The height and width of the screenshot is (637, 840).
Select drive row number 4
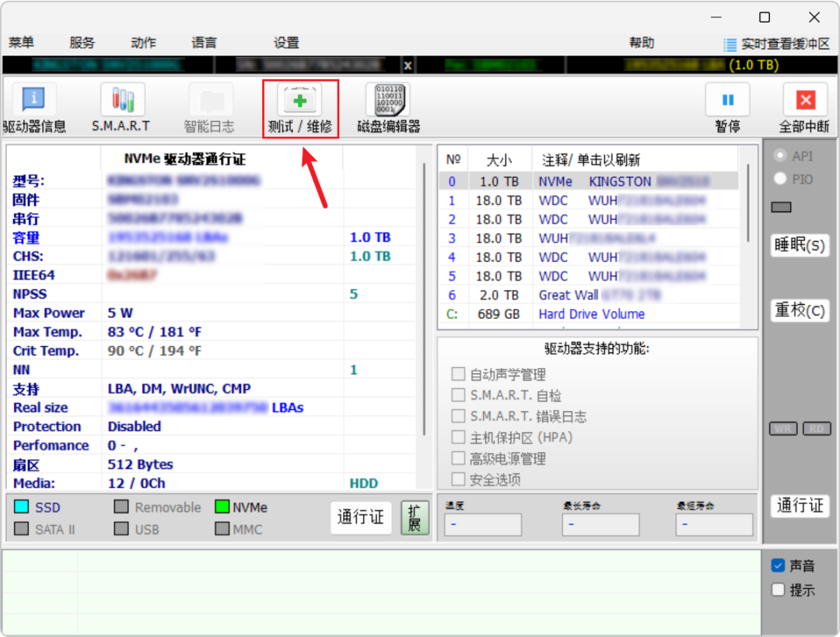(588, 257)
